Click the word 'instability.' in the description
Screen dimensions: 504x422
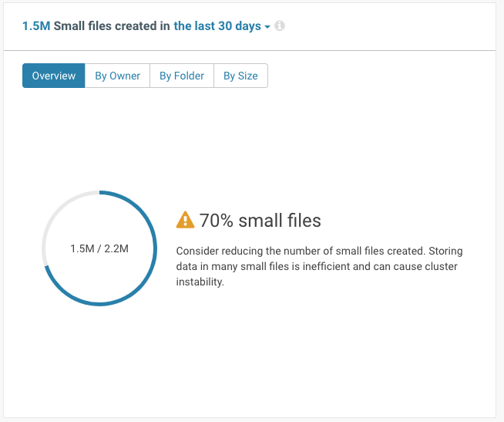click(200, 282)
